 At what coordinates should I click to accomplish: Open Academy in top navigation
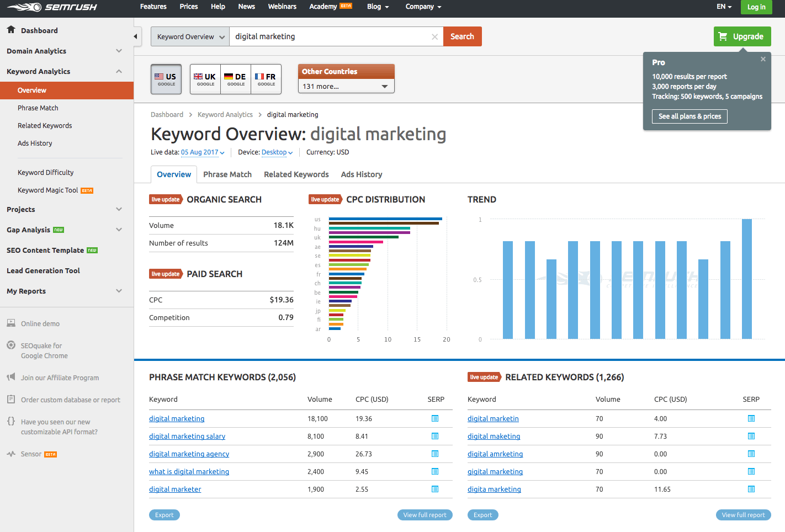[330, 7]
